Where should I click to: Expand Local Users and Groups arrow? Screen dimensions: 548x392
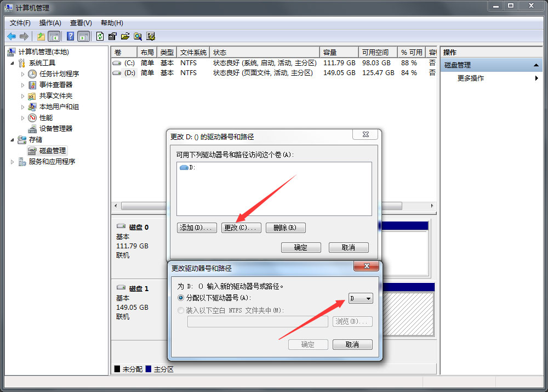[x=22, y=107]
